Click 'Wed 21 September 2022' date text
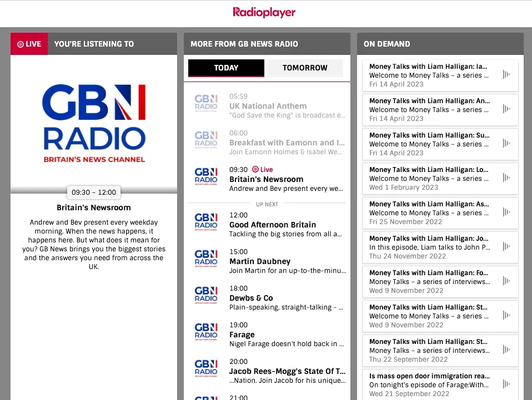The width and height of the screenshot is (532, 400). [x=409, y=393]
